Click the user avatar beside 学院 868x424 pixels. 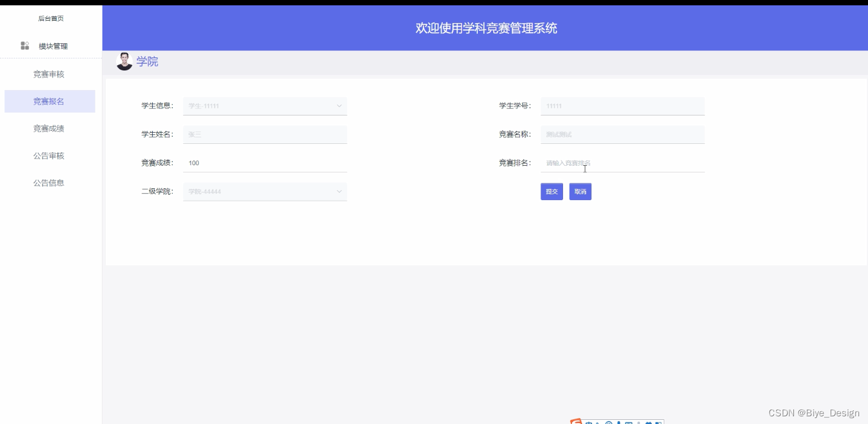pos(124,62)
